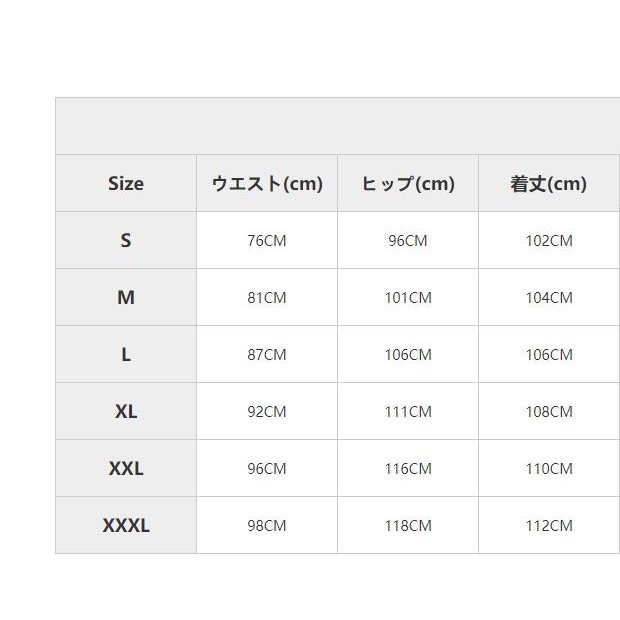Click the ウエスト(cm) column header
Screen dimensions: 620x620
[267, 184]
